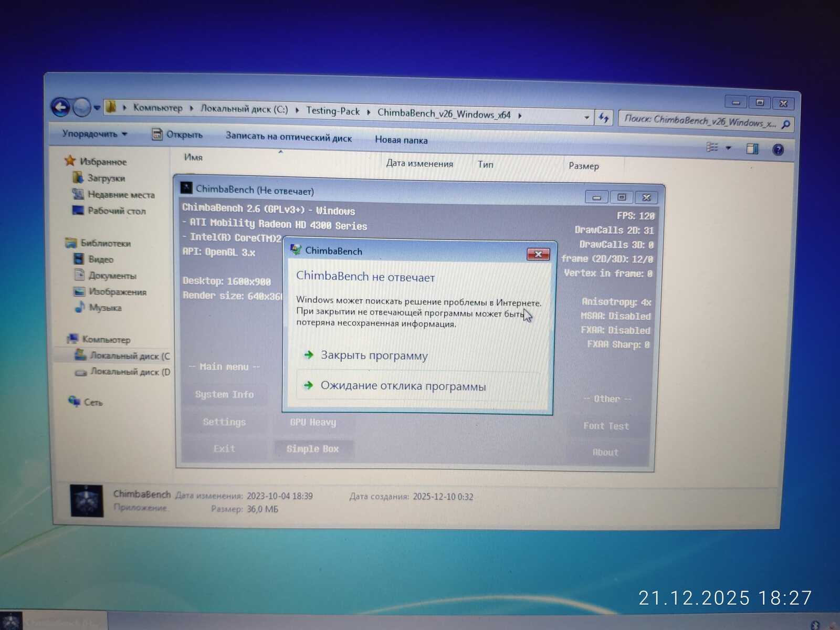Viewport: 840px width, 630px height.
Task: Open the Музыка library
Action: (x=98, y=307)
